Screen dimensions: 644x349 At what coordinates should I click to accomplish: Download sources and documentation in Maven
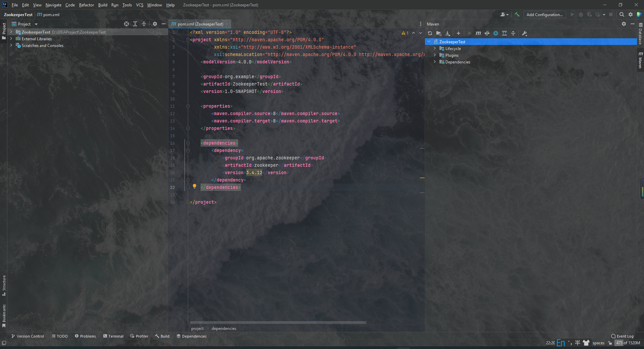pos(447,33)
